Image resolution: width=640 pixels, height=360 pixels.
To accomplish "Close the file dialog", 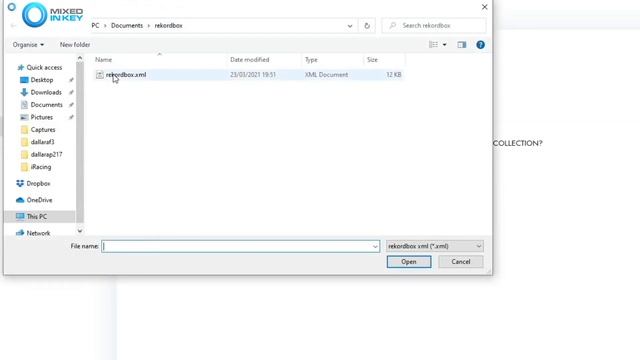I will pos(484,7).
